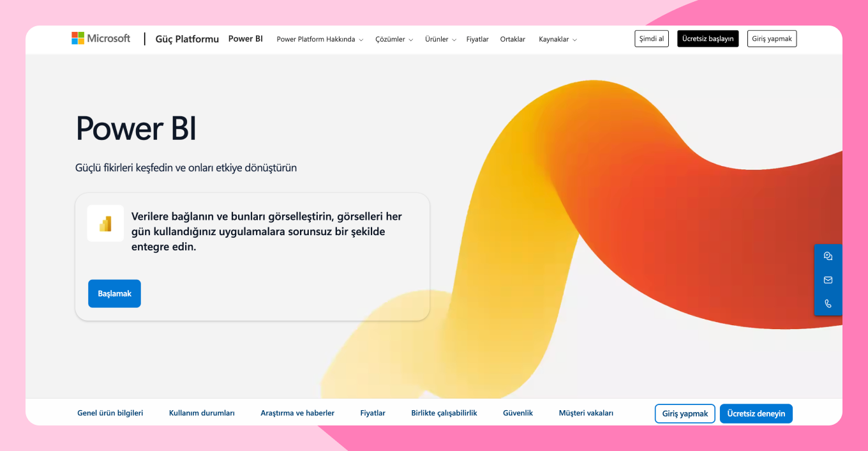Click the Power BI product icon in card
868x451 pixels.
105,224
